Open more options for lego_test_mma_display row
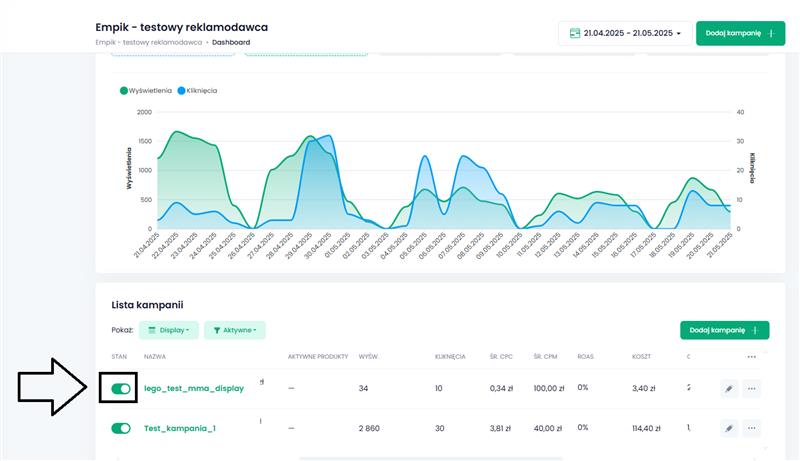Image resolution: width=800 pixels, height=461 pixels. click(751, 389)
